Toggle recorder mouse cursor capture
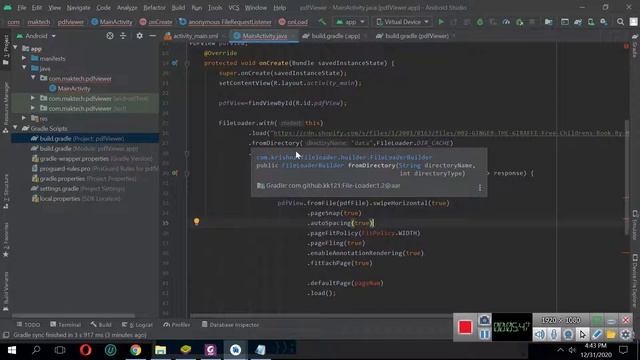640x360 pixels. click(582, 335)
